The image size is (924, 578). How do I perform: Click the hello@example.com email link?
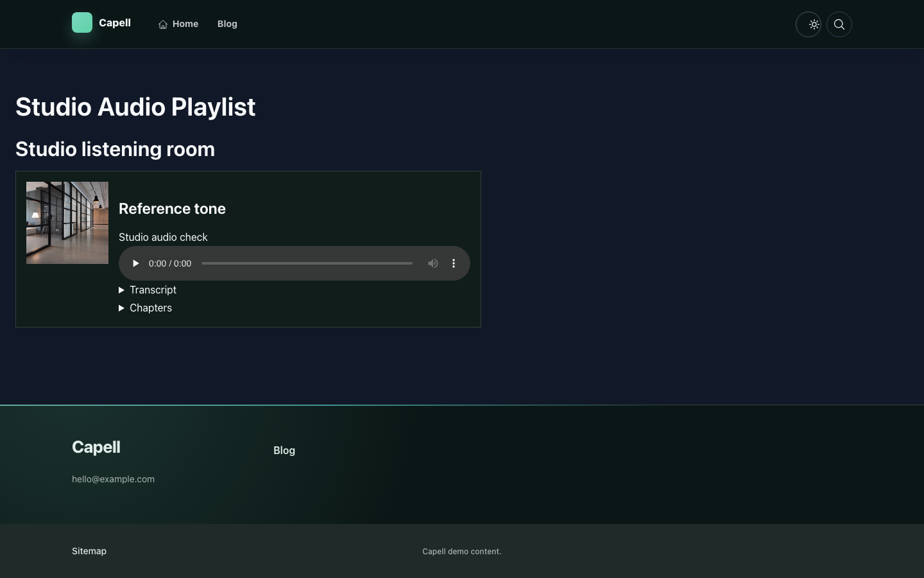tap(113, 479)
